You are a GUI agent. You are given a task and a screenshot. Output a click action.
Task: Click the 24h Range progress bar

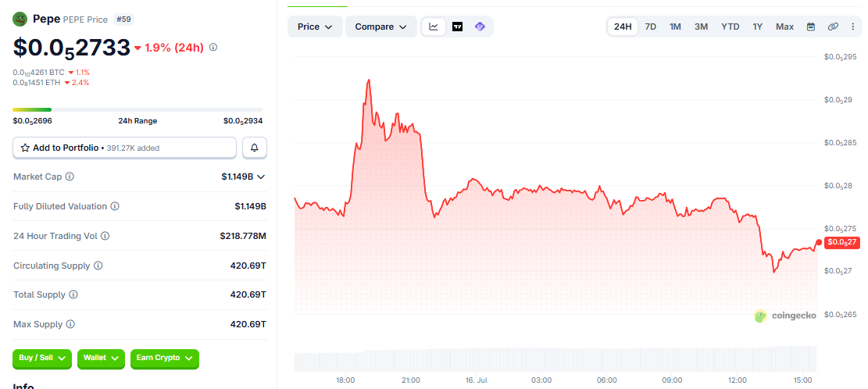138,109
